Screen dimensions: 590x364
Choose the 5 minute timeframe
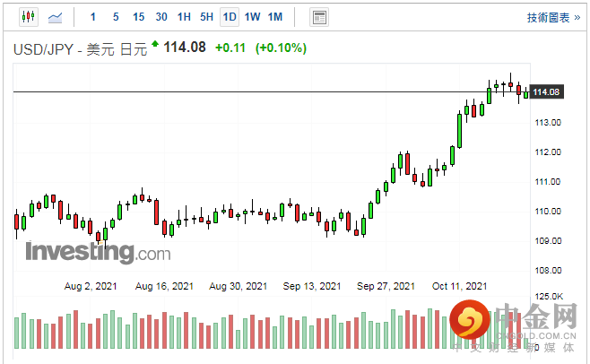pyautogui.click(x=116, y=17)
